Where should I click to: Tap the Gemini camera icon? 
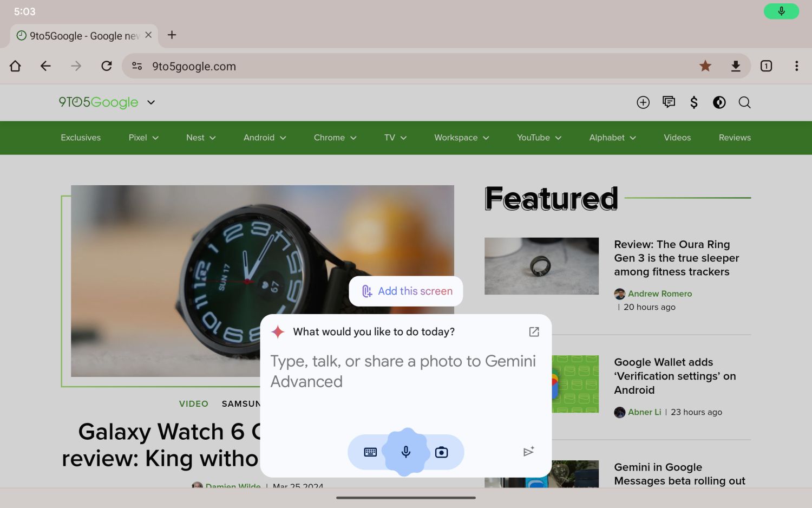coord(441,452)
